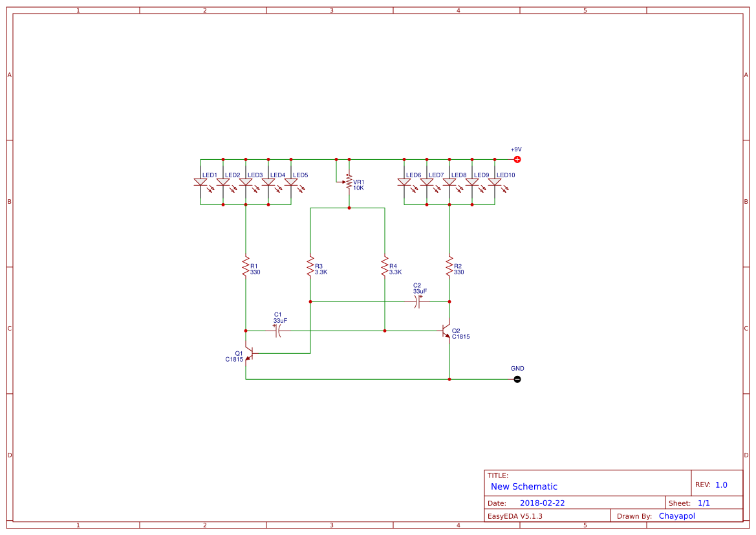Select the R1 330 resistor
The image size is (756, 535).
[245, 265]
